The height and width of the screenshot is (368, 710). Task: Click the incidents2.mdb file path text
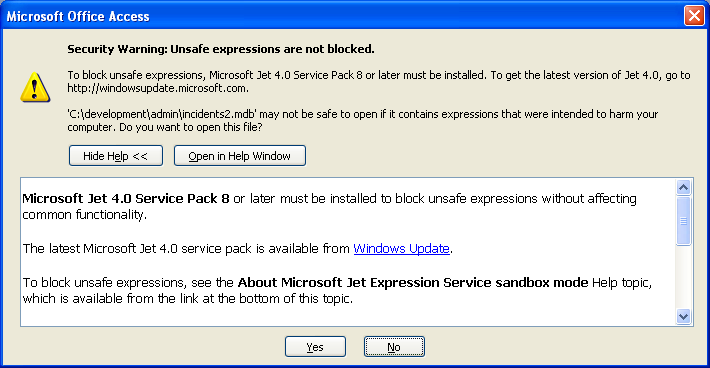coord(162,114)
